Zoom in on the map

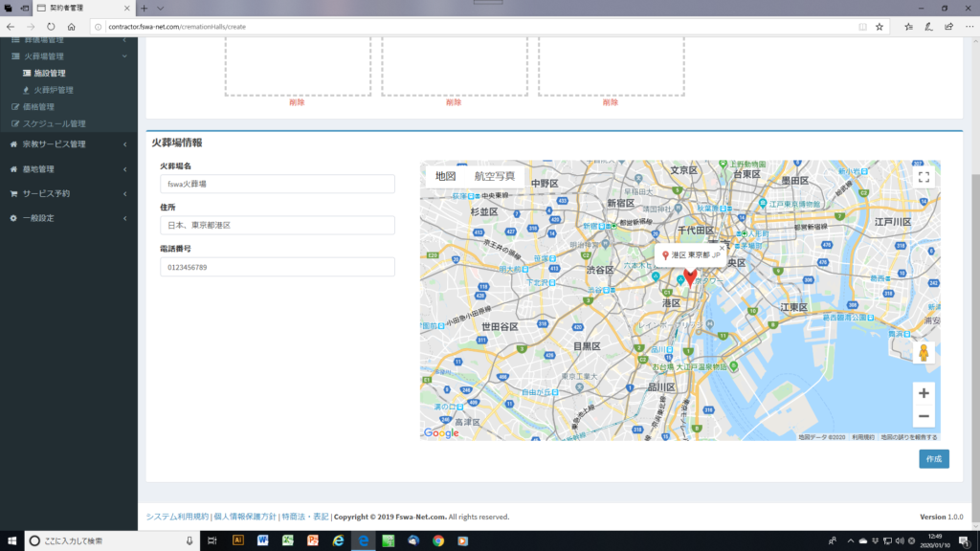924,393
